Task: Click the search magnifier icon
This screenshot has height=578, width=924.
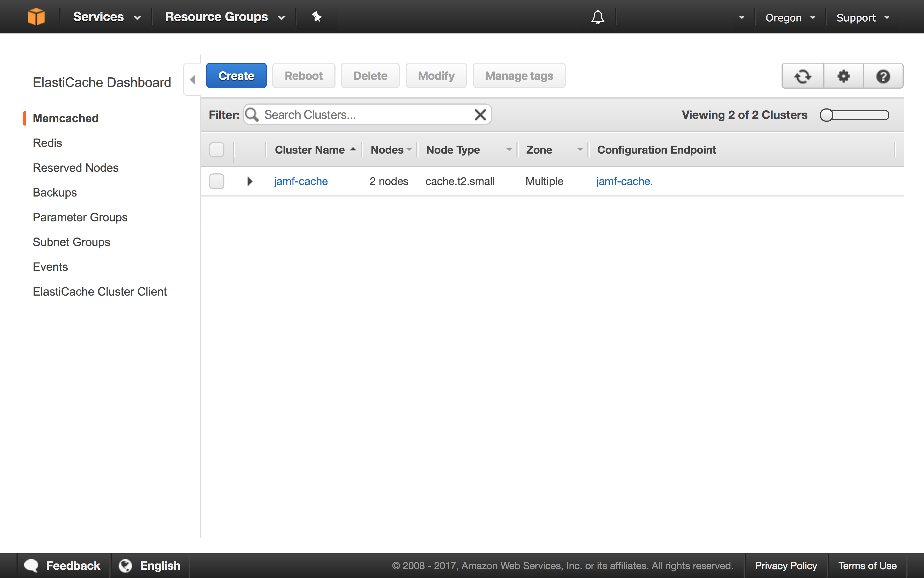Action: pyautogui.click(x=252, y=115)
